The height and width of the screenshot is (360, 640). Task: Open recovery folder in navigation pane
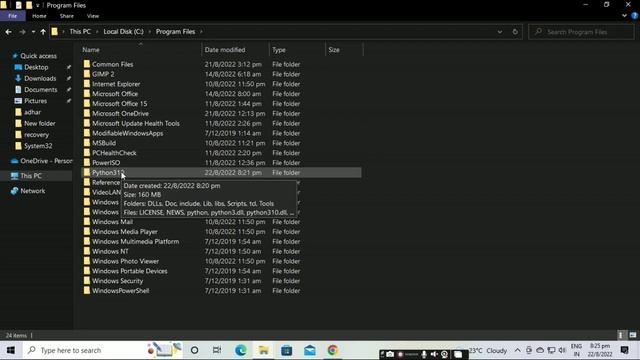click(x=36, y=135)
